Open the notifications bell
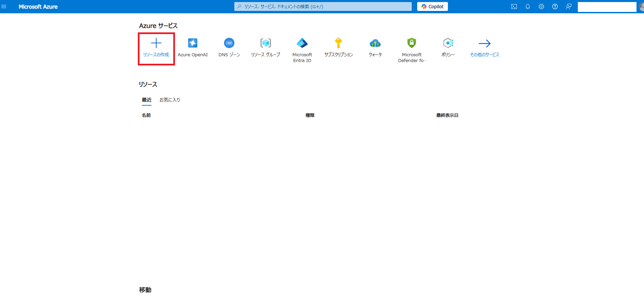644x303 pixels. [528, 6]
